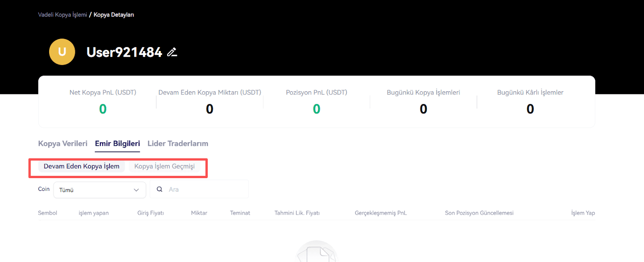Click Kopya Detayları breadcrumb text
This screenshot has height=262, width=644.
click(114, 15)
